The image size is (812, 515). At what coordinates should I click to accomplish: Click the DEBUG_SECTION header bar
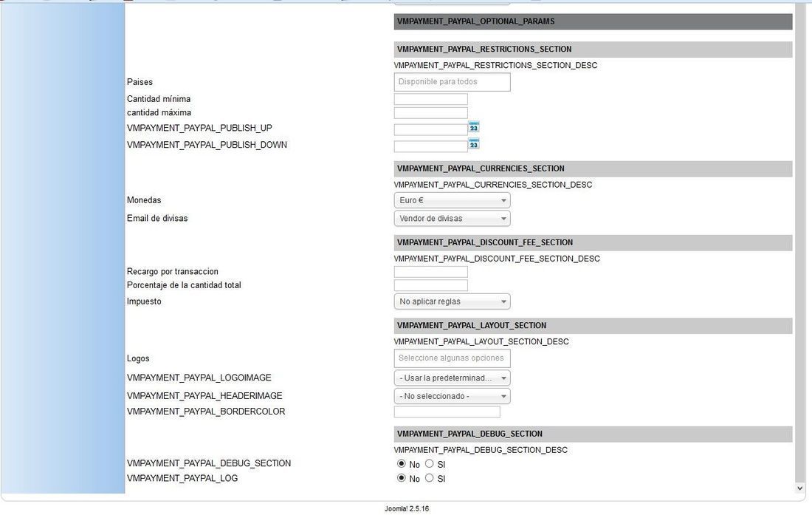click(593, 434)
